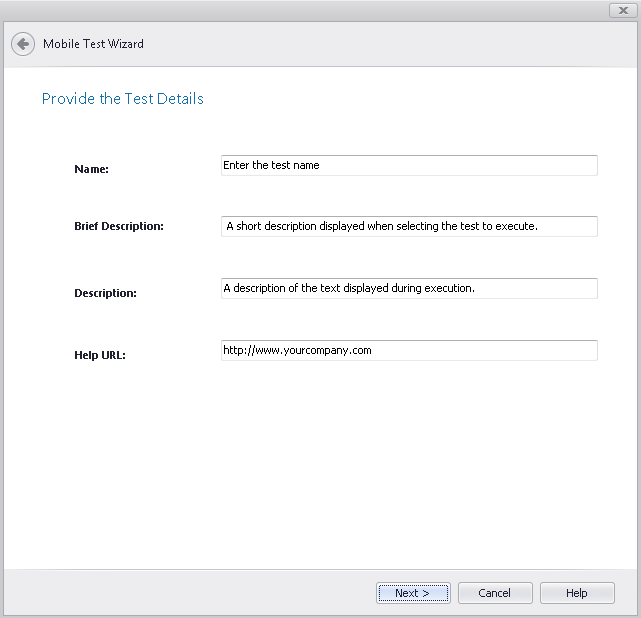Click empty space between Name and Brief Description fields
This screenshot has width=641, height=618.
pyautogui.click(x=408, y=196)
